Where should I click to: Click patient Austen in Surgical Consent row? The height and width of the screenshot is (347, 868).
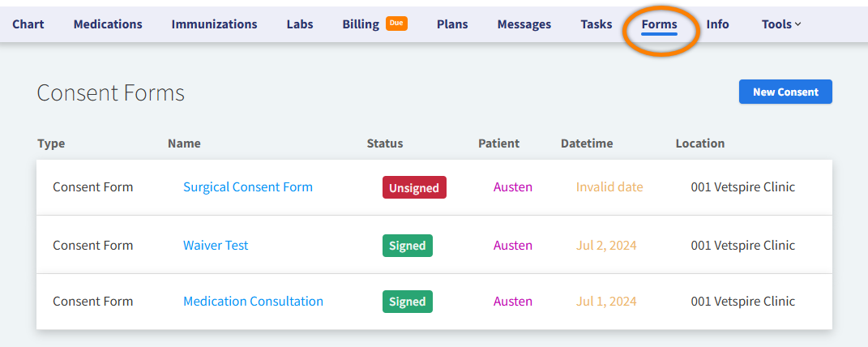point(513,187)
